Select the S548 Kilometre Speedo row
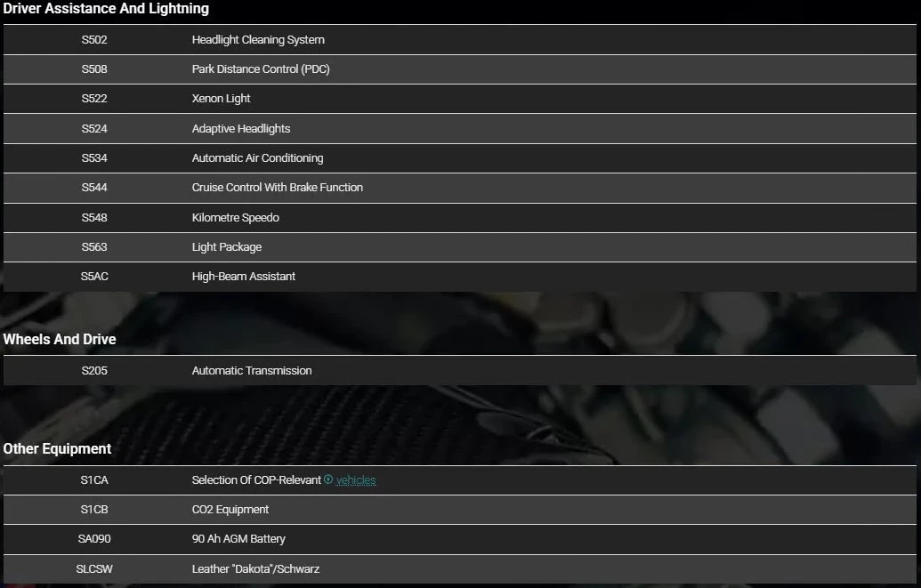The width and height of the screenshot is (921, 588). click(x=460, y=217)
